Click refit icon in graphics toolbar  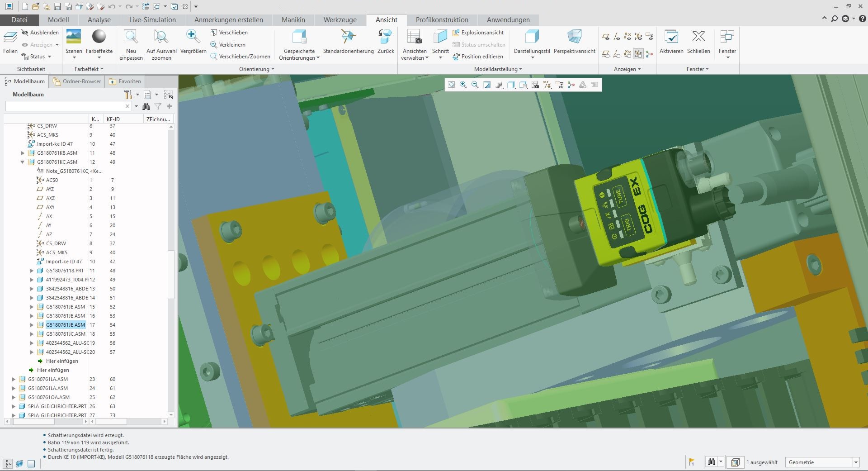click(x=451, y=85)
